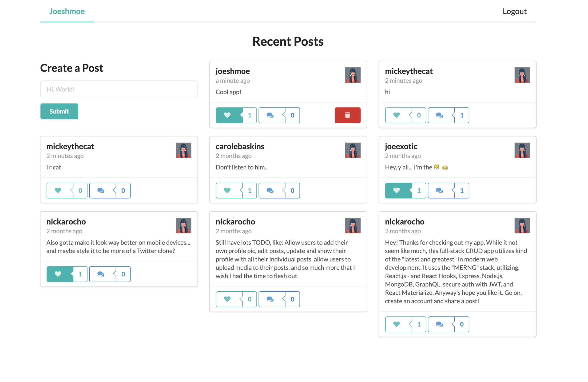
Task: Like nickarocho's Still have lots TODO post
Action: (x=229, y=299)
